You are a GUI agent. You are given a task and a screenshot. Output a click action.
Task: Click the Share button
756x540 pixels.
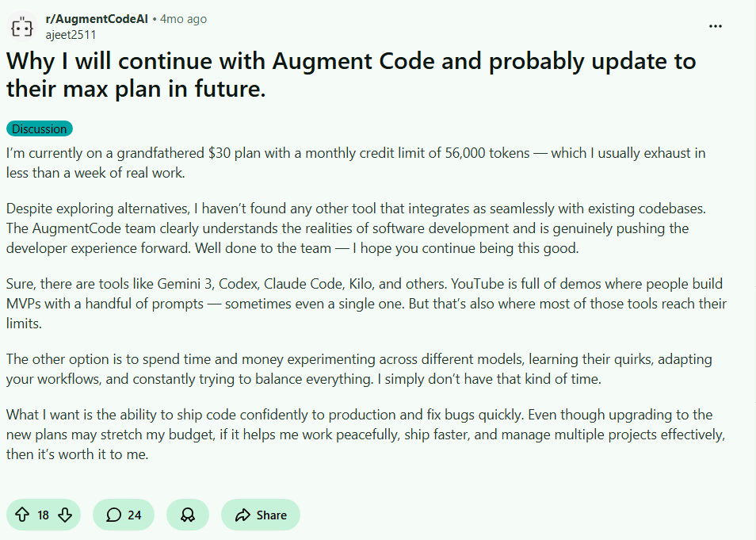(x=260, y=515)
